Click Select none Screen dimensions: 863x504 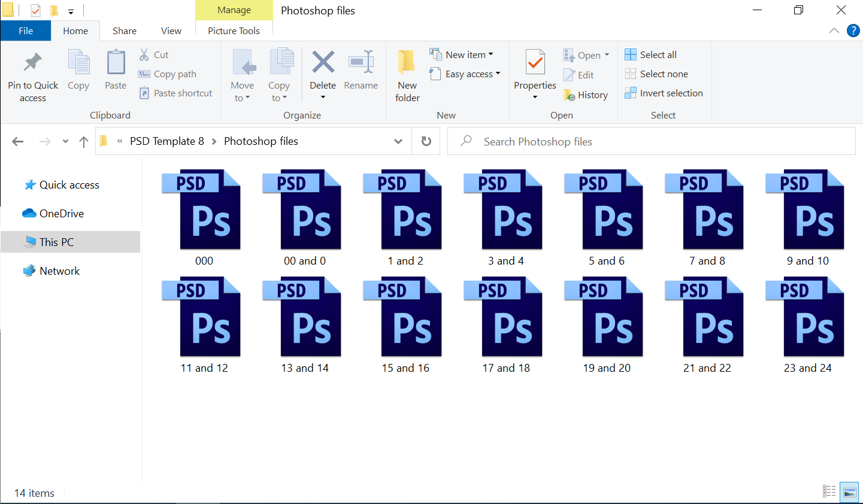656,74
